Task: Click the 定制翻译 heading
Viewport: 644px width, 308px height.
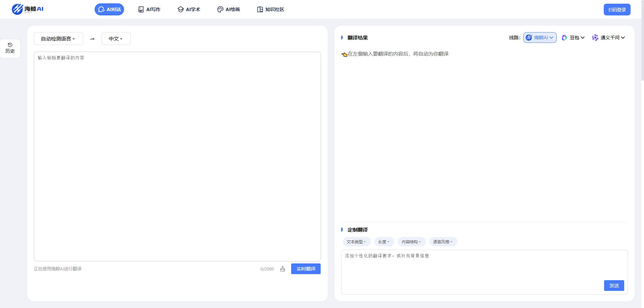Action: (358, 230)
